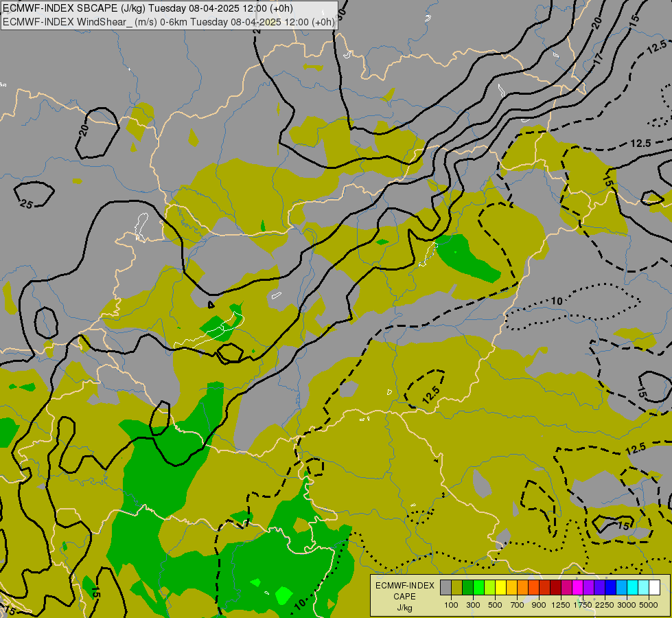Image resolution: width=672 pixels, height=618 pixels.
Task: Click the WindShear 0-6km title line
Action: (169, 22)
